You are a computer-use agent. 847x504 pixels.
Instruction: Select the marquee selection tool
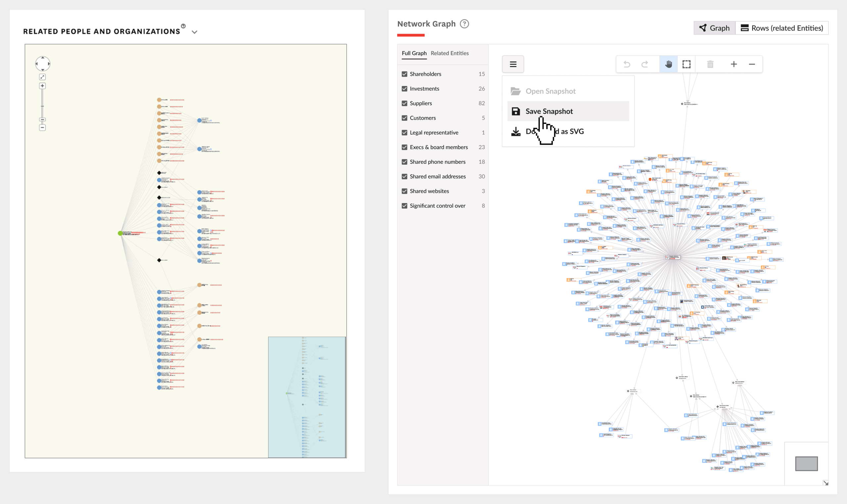click(686, 64)
